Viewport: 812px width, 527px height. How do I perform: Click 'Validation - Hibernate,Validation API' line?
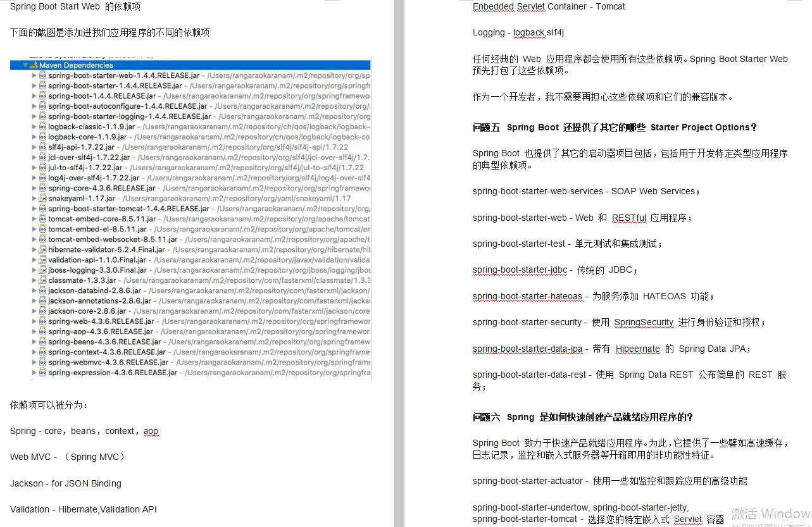(x=83, y=509)
